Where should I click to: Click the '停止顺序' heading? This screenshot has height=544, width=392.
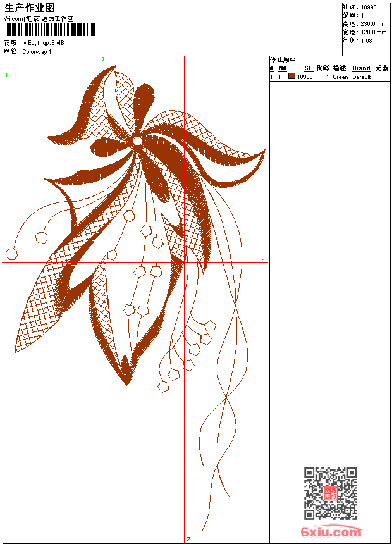coord(284,60)
